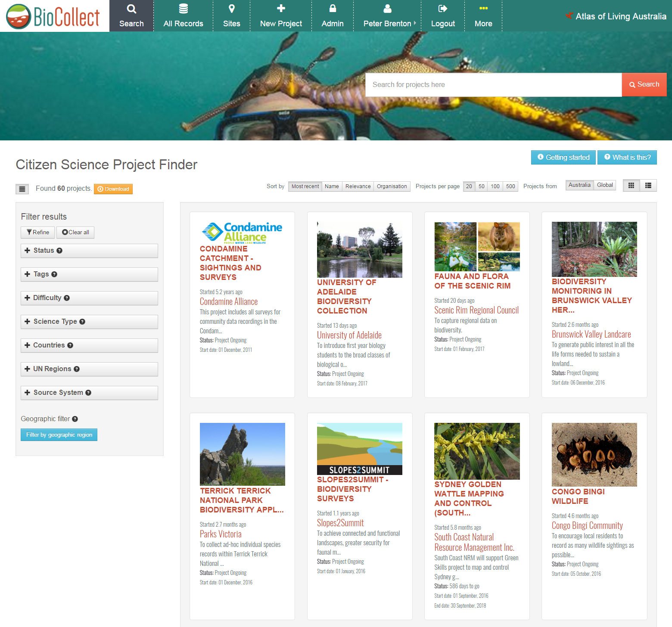The height and width of the screenshot is (627, 672).
Task: Sort projects by Relevance
Action: (358, 186)
